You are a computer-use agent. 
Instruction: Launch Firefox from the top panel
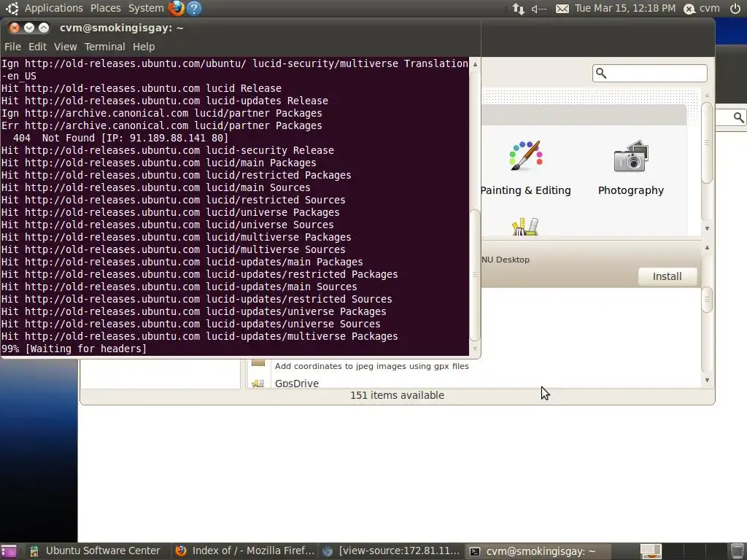(177, 8)
